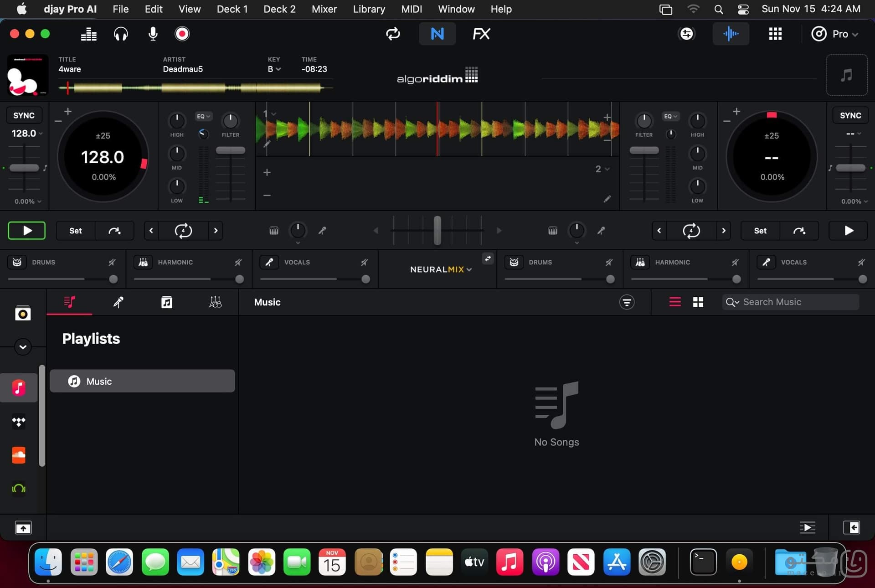Select the microphone vocals library tab
The width and height of the screenshot is (875, 588).
[x=118, y=302]
